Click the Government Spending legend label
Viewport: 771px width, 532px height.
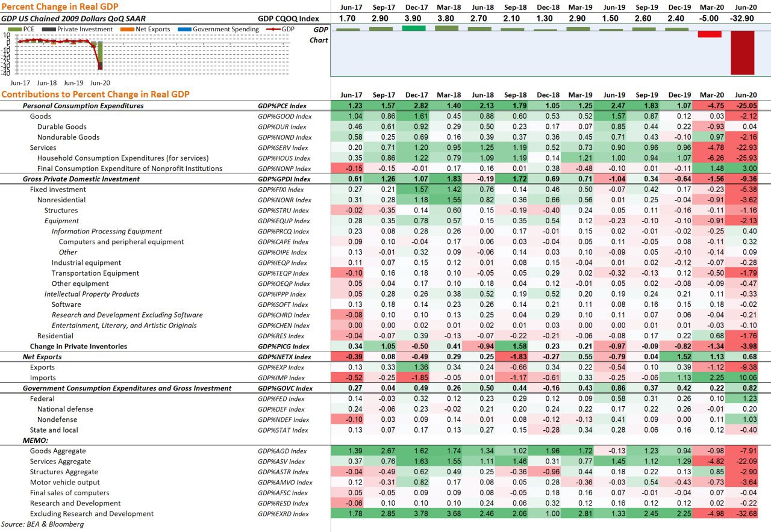click(225, 29)
